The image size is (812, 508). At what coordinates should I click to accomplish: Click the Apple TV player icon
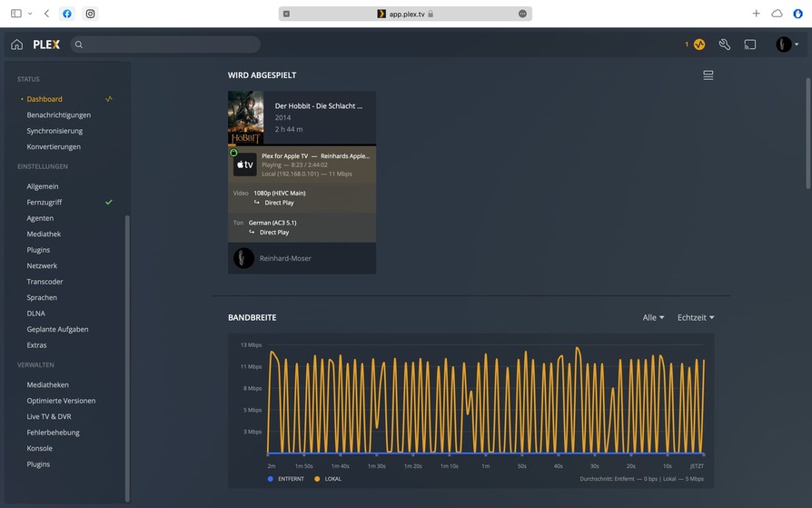click(245, 164)
